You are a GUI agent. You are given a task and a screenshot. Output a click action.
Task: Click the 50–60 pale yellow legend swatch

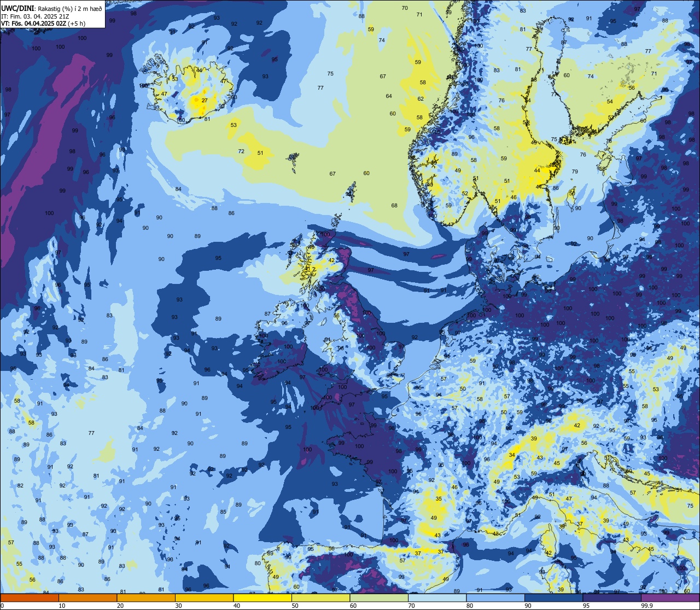(x=320, y=597)
